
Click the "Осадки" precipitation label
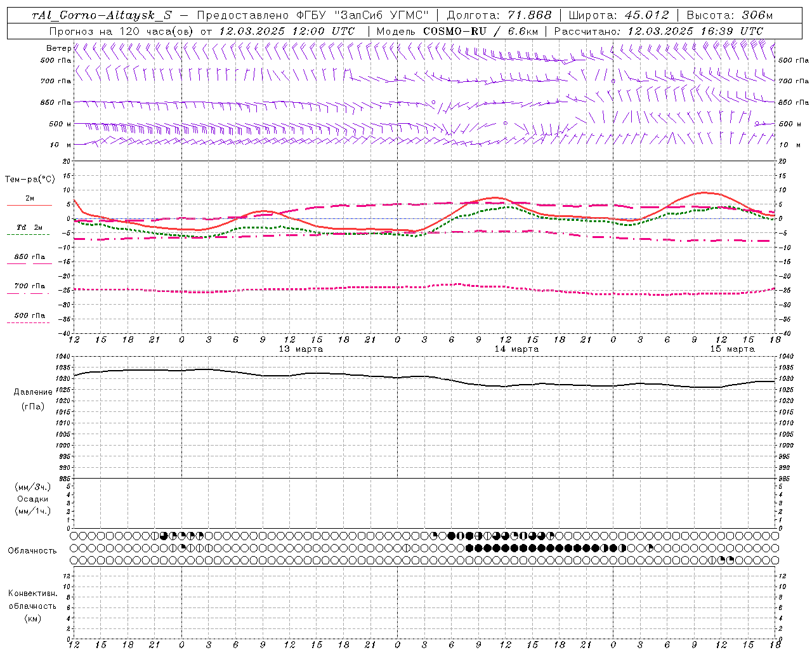coord(33,499)
